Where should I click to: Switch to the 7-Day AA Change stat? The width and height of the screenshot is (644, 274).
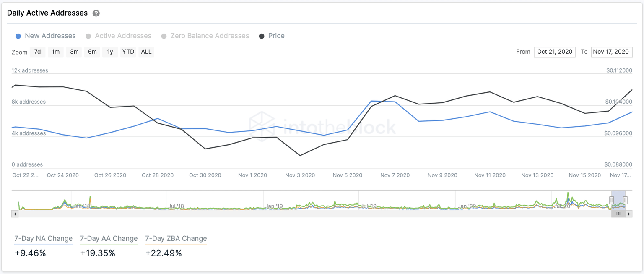pyautogui.click(x=109, y=238)
